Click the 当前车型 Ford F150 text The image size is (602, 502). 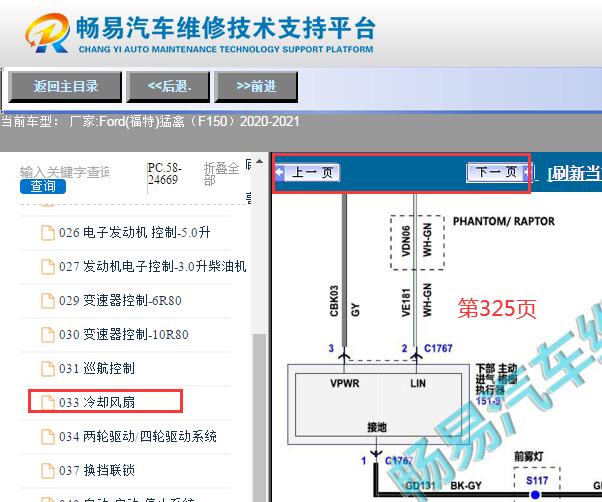(150, 122)
